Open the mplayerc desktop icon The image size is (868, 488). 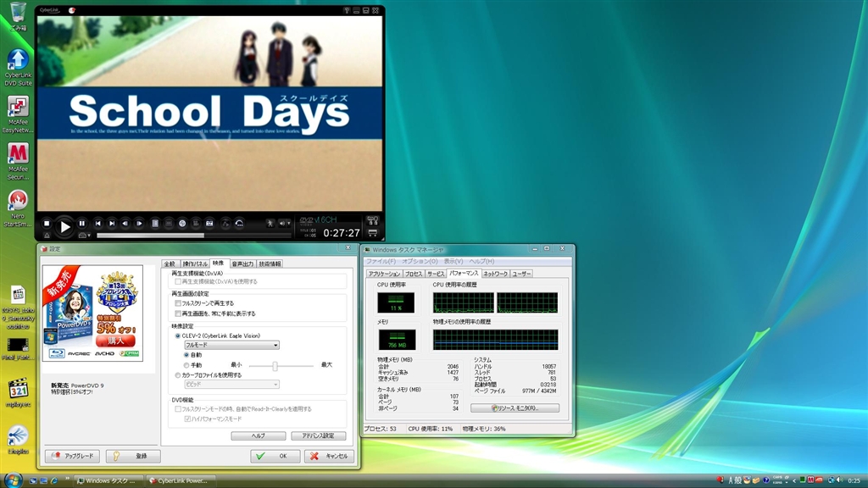tap(19, 393)
